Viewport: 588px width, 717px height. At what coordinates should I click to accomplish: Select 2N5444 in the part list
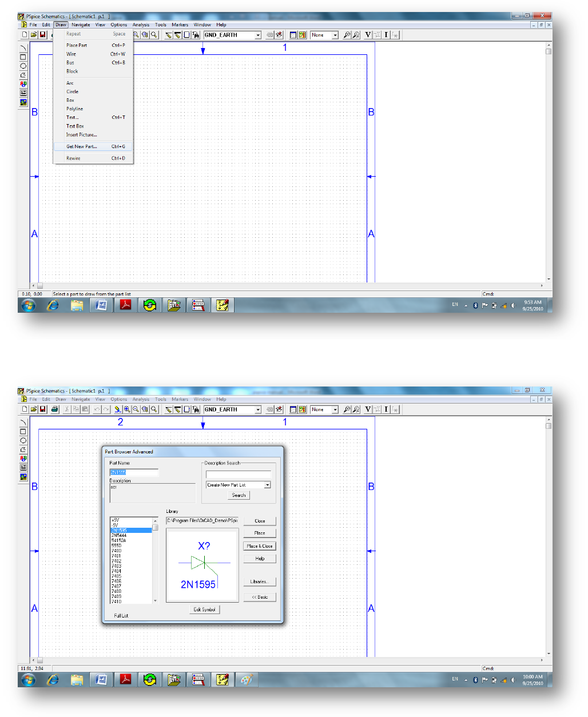coord(131,535)
